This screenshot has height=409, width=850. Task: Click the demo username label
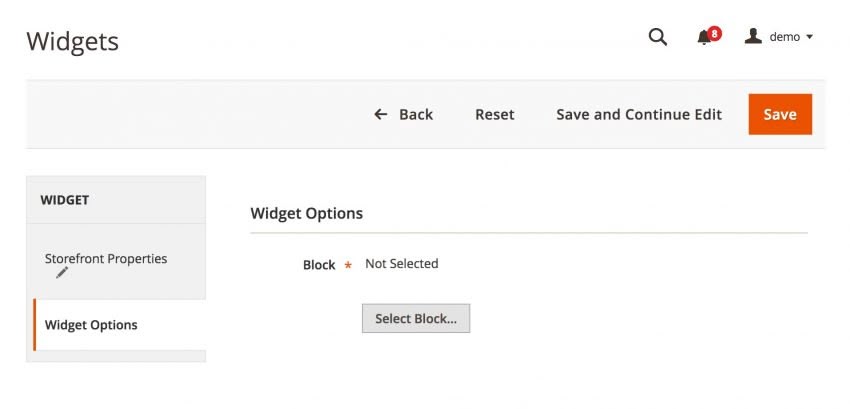784,37
